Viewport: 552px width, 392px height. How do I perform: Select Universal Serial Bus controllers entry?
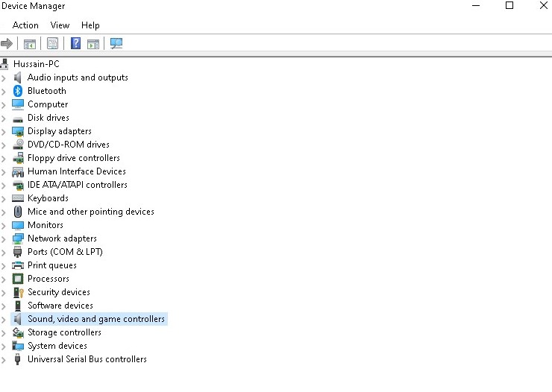point(87,359)
